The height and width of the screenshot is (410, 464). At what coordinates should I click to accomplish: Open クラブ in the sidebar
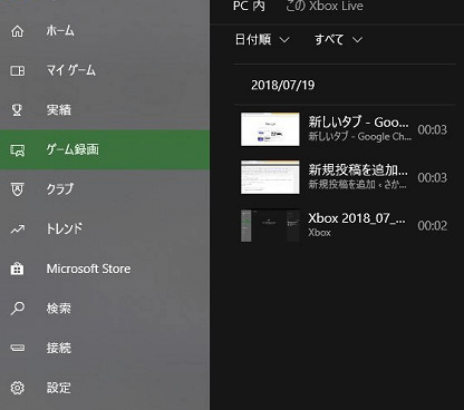(60, 189)
